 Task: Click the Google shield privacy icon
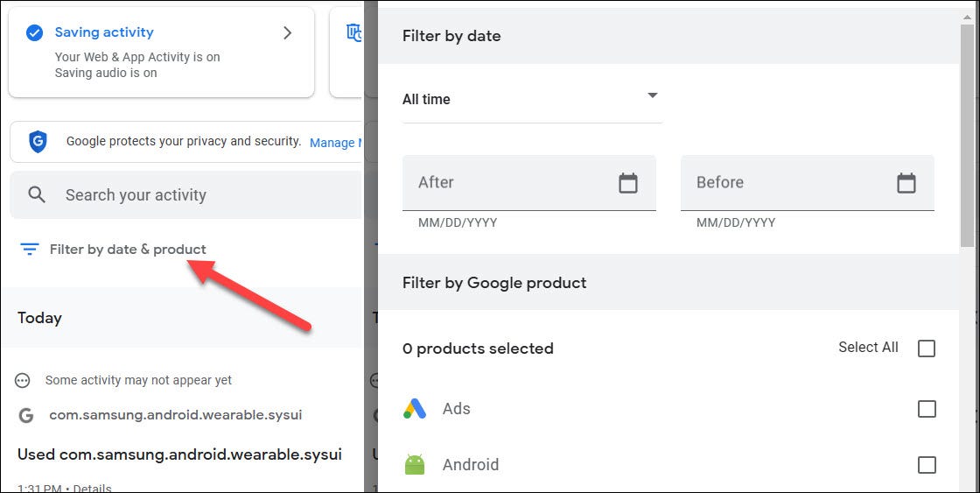pyautogui.click(x=38, y=142)
